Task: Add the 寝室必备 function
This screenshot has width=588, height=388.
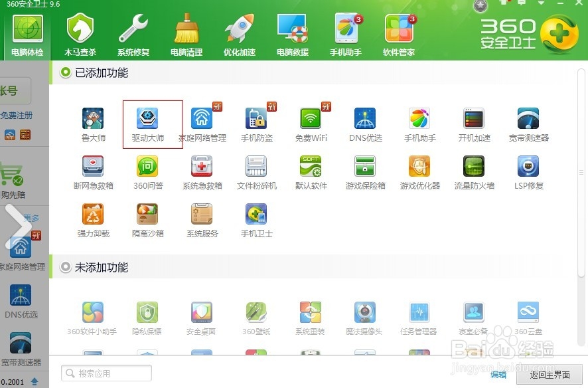Action: (473, 318)
